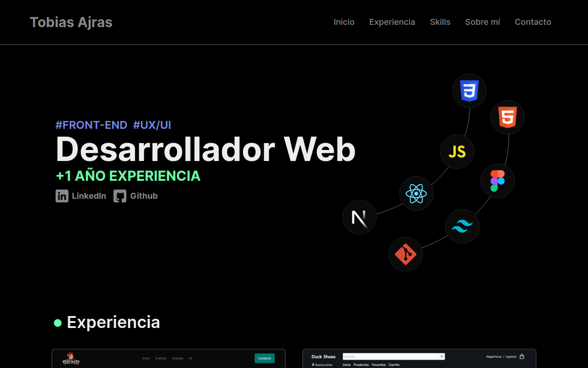Click the JavaScript logo icon
Image resolution: width=588 pixels, height=368 pixels.
pyautogui.click(x=457, y=151)
